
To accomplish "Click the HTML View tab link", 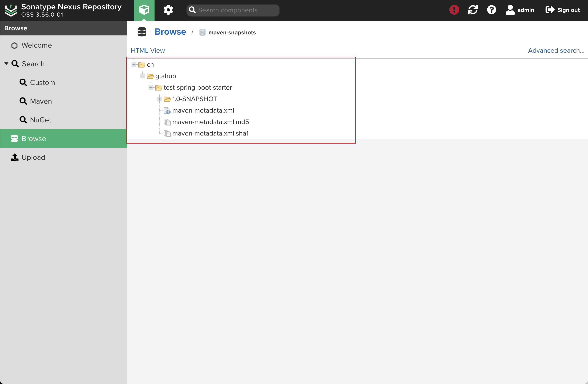I will 148,51.
